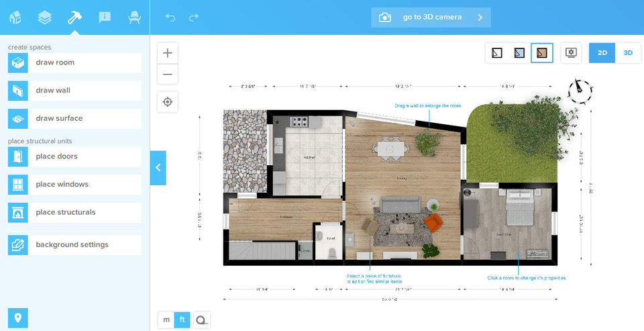Open display settings monitor icon
The width and height of the screenshot is (644, 331).
pyautogui.click(x=571, y=52)
